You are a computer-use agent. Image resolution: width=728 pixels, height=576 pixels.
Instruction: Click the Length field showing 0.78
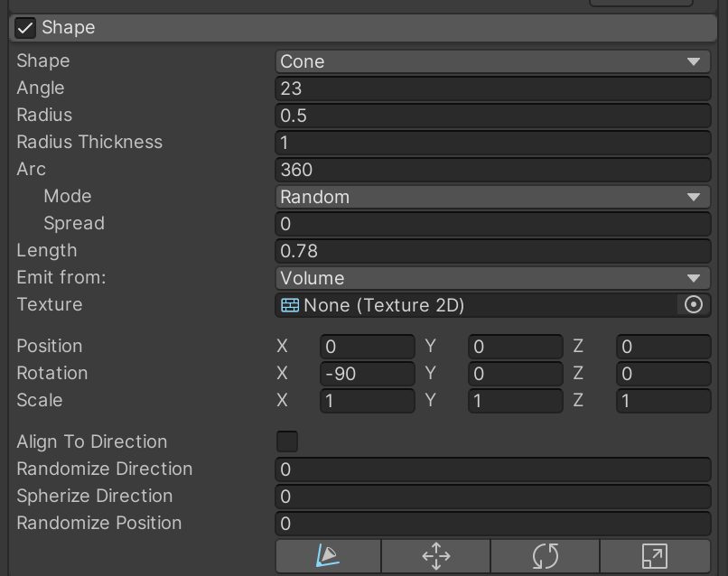click(x=492, y=251)
